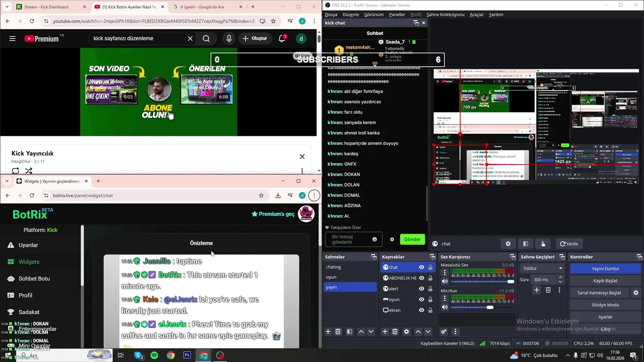Move scene up with the arrow in Sahneler
The image size is (644, 362).
click(x=361, y=332)
